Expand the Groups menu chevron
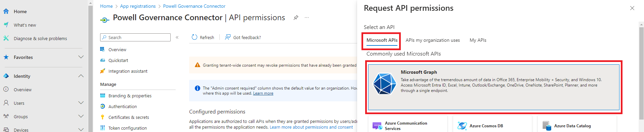The image size is (644, 132). click(x=81, y=116)
